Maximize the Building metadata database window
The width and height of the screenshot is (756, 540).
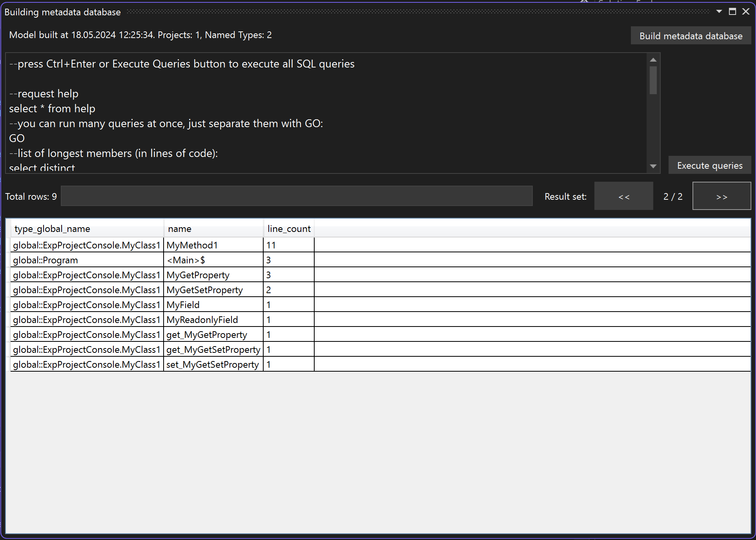coord(732,12)
